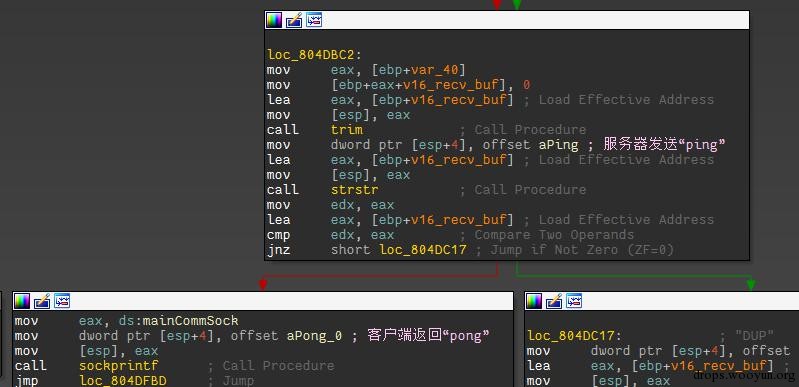Click the 'cmp edx, eax' instruction
Image resolution: width=799 pixels, height=387 pixels.
pos(330,235)
